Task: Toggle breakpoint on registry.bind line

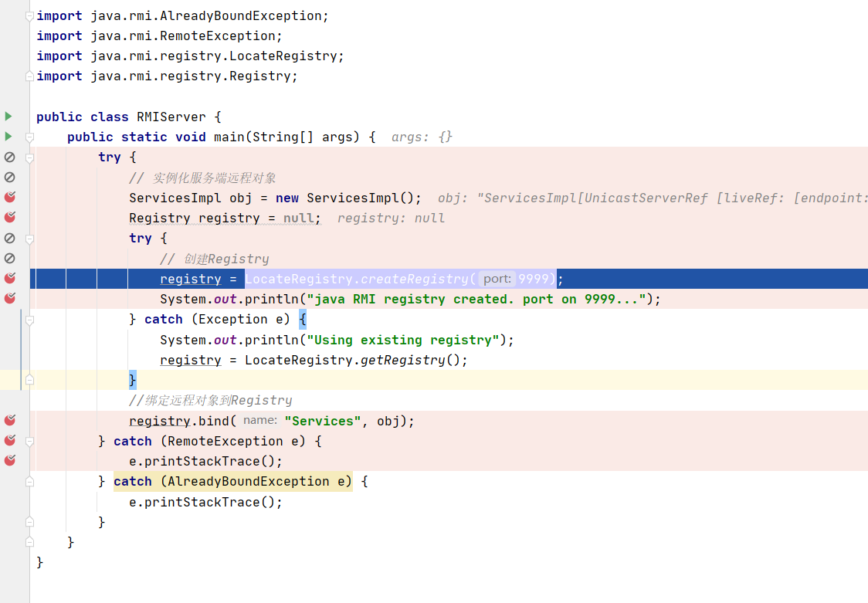Action: [9, 421]
